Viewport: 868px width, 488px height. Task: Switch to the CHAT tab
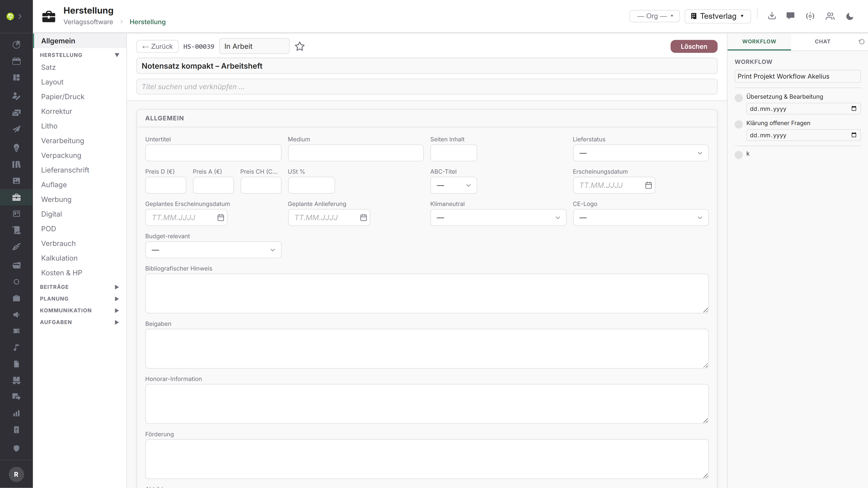[823, 41]
